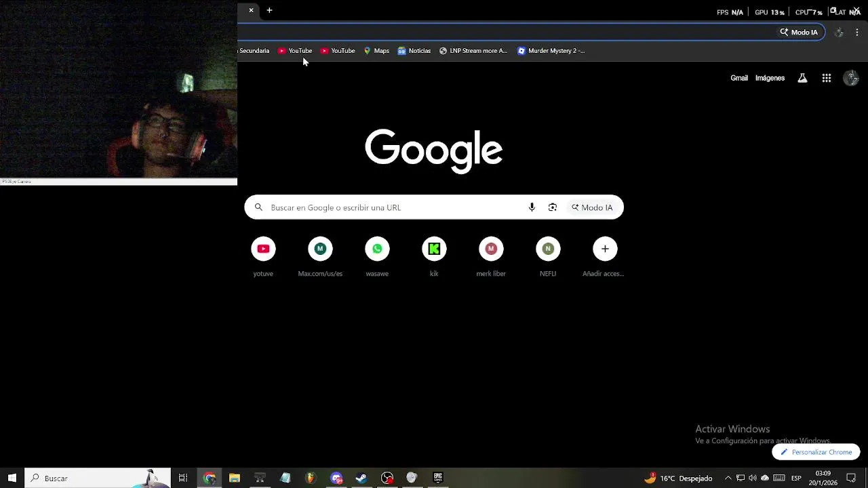Open the second YouTube bookmark

(x=338, y=51)
